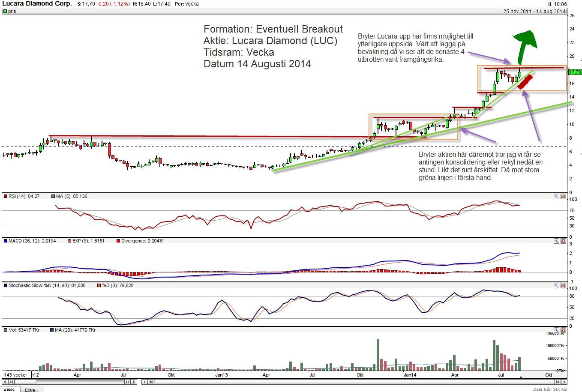The image size is (582, 392).
Task: Click the green pris legend square
Action: (x=5, y=12)
